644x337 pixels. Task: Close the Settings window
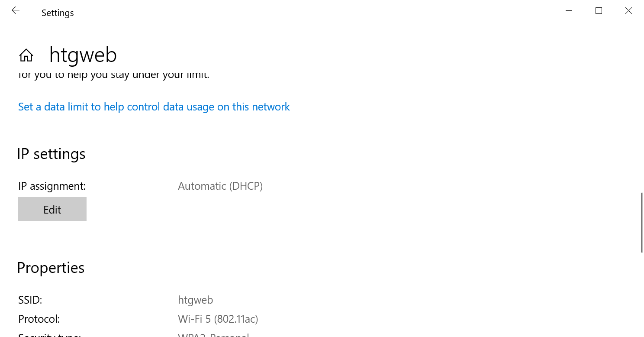[628, 10]
